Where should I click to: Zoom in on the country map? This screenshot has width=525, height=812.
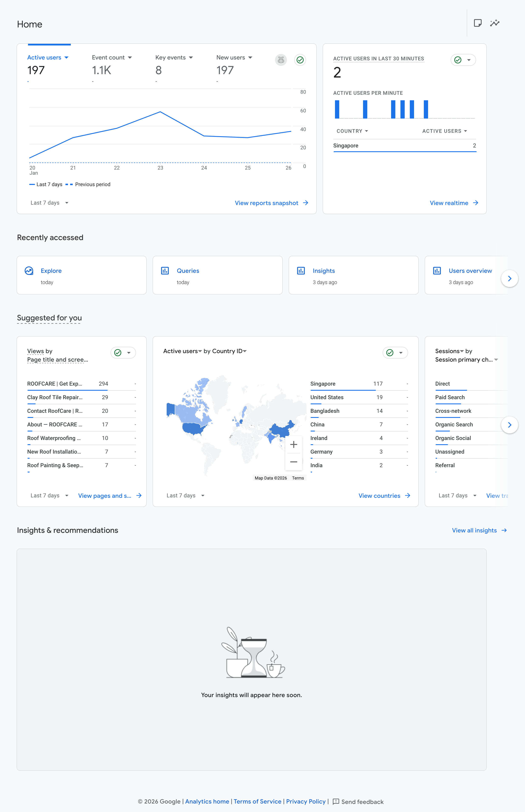pyautogui.click(x=294, y=444)
